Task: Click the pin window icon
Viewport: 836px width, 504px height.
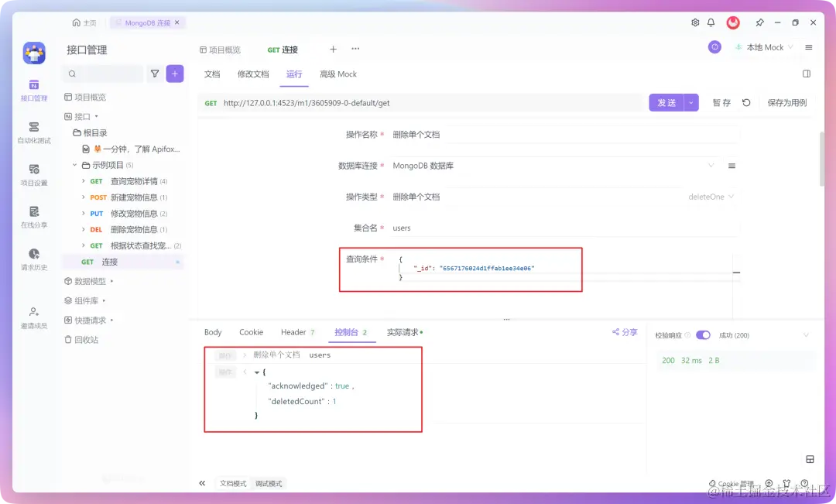Action: (x=760, y=22)
